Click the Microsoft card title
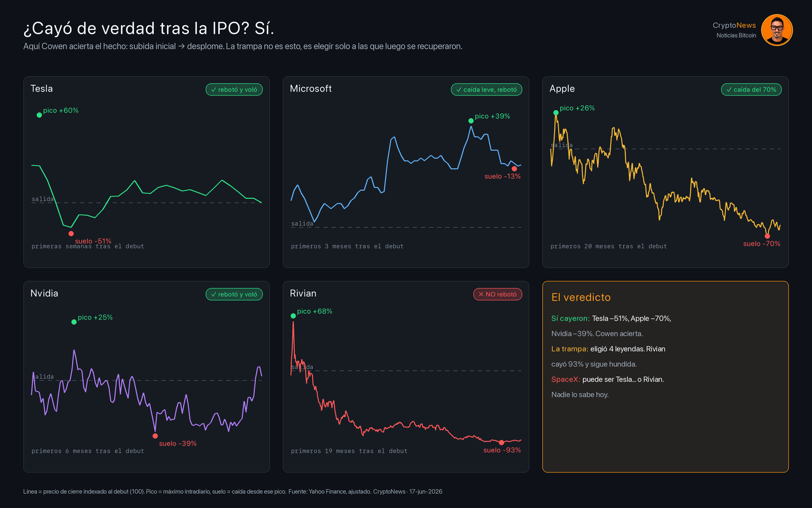This screenshot has width=812, height=508. (x=311, y=88)
